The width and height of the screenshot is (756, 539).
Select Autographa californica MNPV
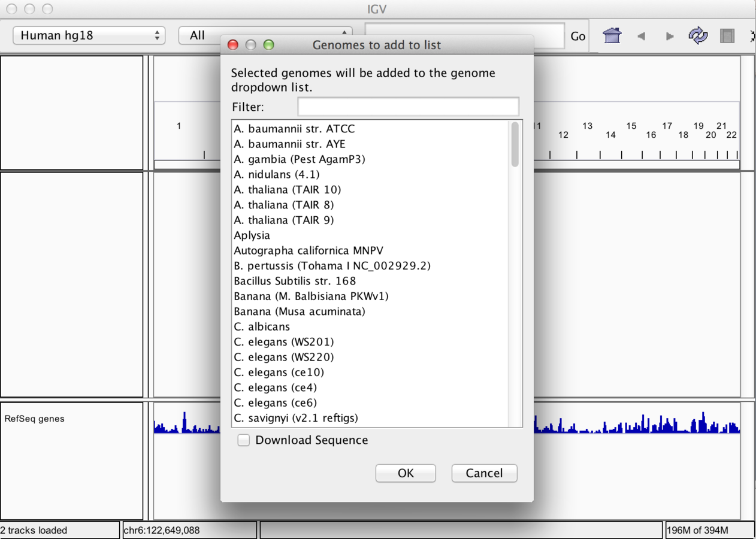(371, 250)
